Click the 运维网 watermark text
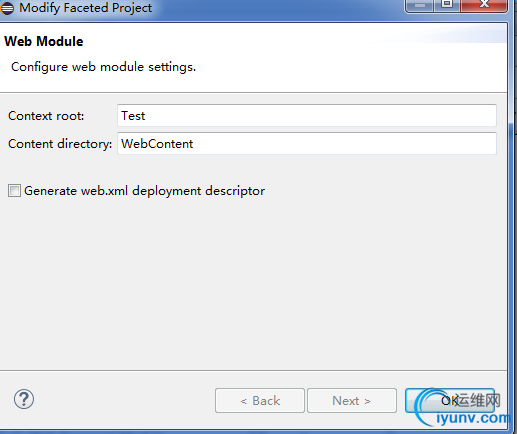Viewport: 517px width, 434px height. [x=477, y=400]
